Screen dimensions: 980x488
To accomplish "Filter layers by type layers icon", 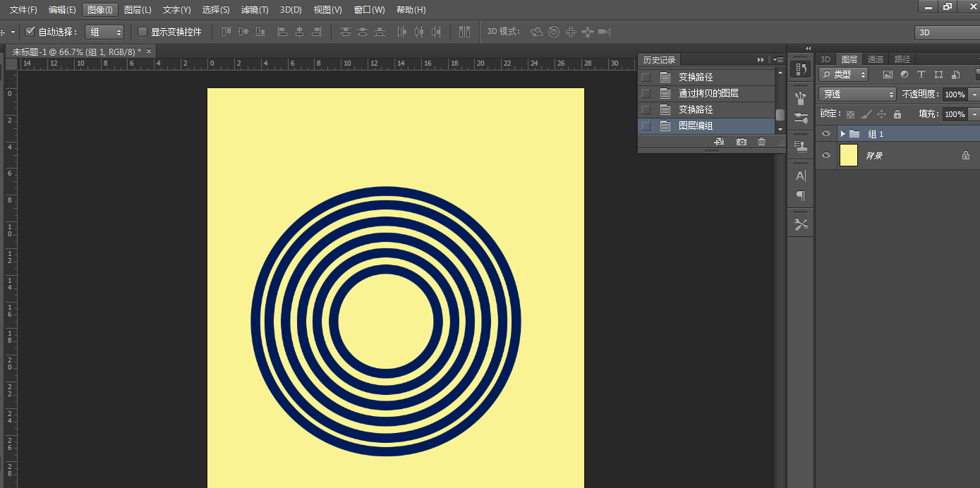I will pos(921,74).
